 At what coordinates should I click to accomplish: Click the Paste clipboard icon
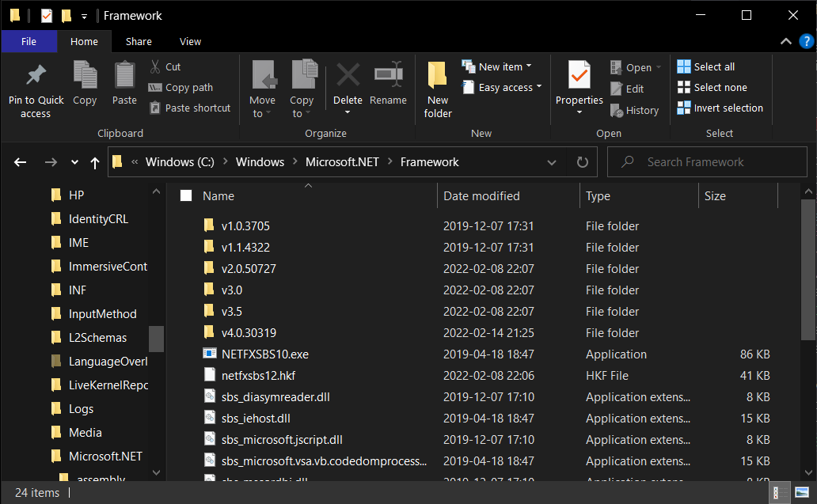124,75
